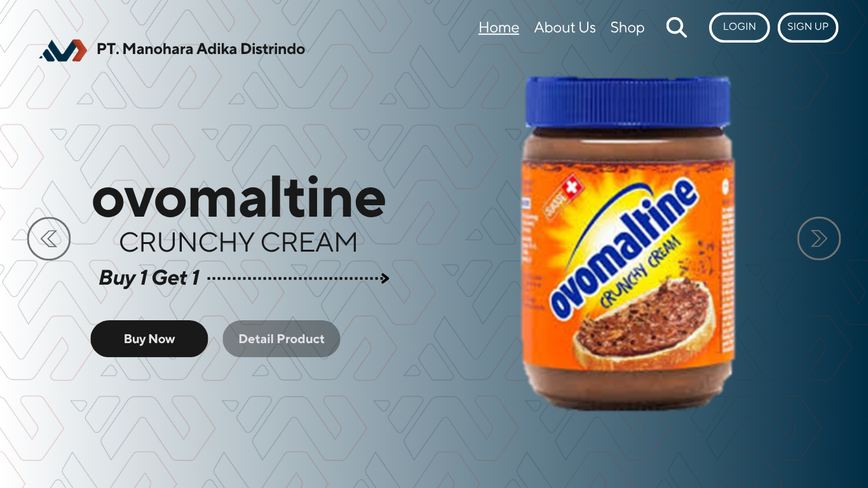Click the Ovomaltine jar product image

[x=628, y=243]
